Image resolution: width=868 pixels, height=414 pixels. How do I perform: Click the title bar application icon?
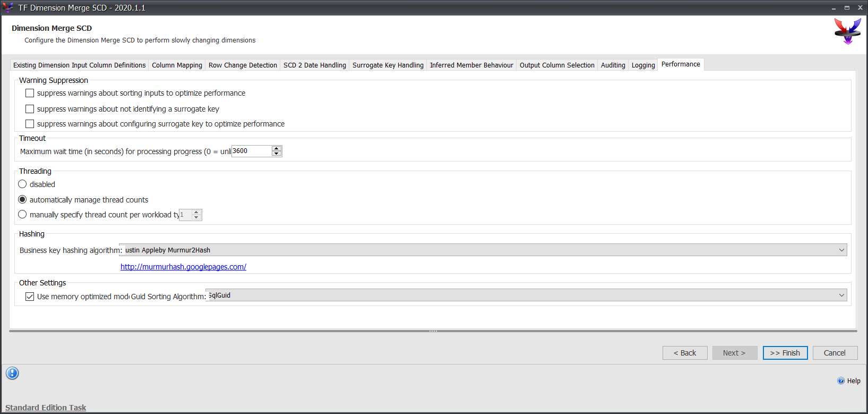(8, 7)
